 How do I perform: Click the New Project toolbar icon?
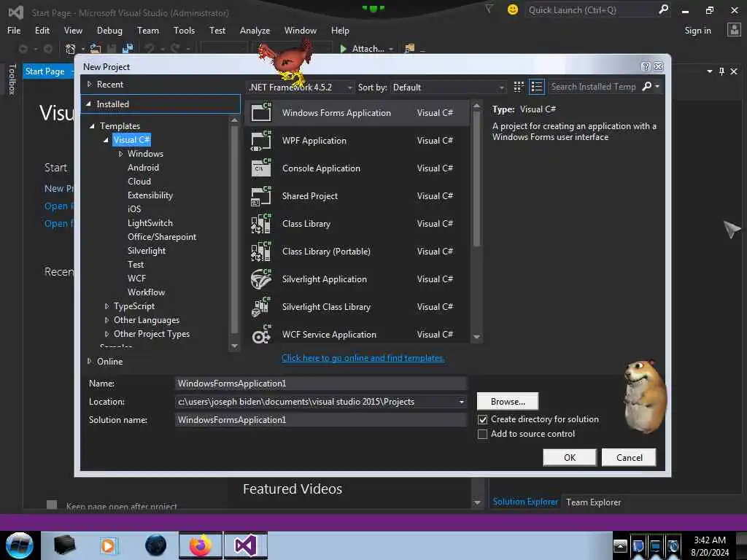coord(71,49)
